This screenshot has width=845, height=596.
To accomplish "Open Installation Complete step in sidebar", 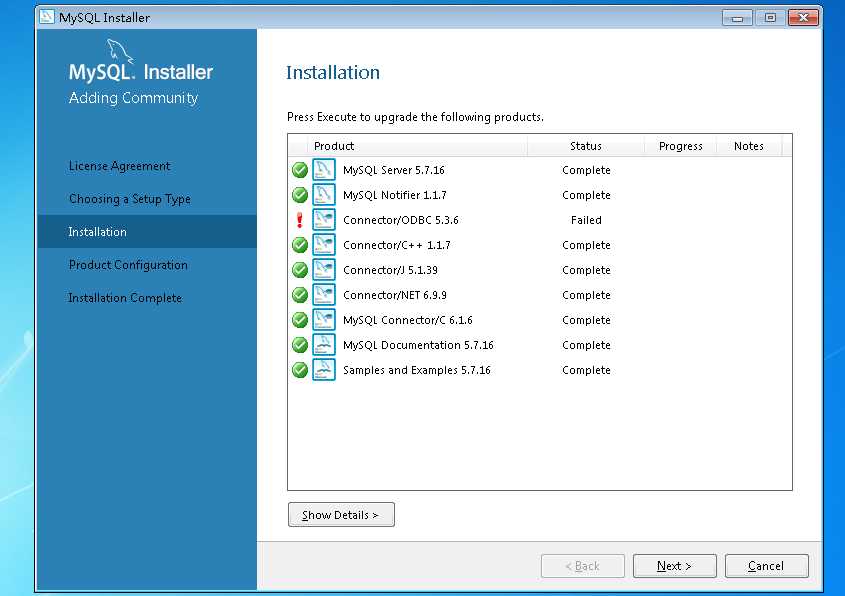I will click(125, 297).
